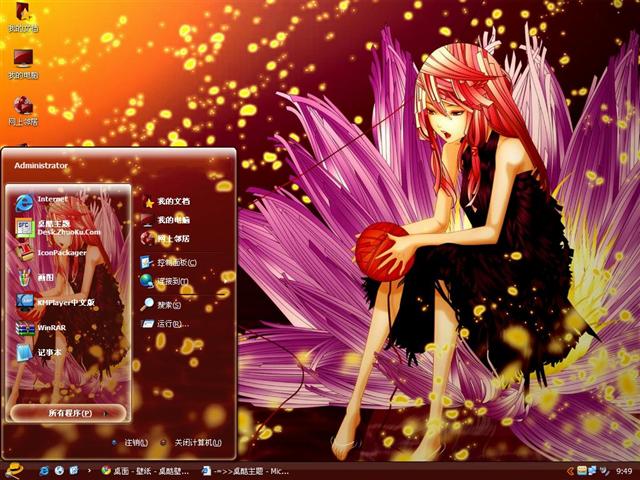
Task: Open 搜索(S) search
Action: (x=160, y=305)
